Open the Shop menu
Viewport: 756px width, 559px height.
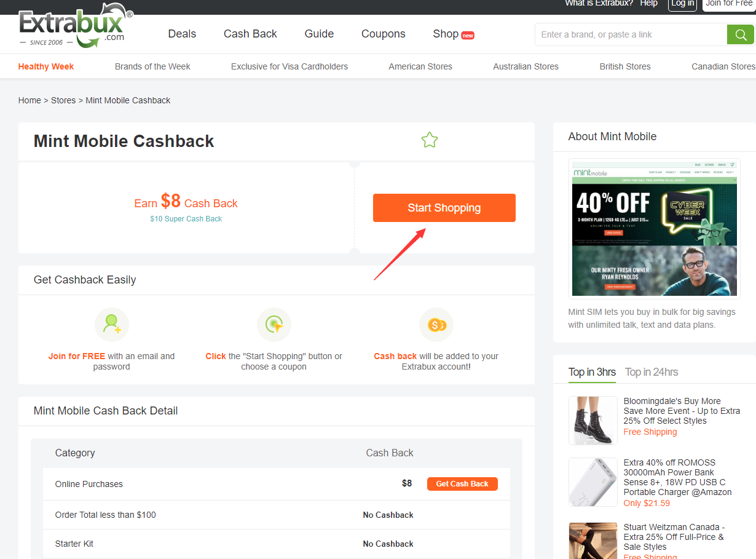[x=454, y=34]
